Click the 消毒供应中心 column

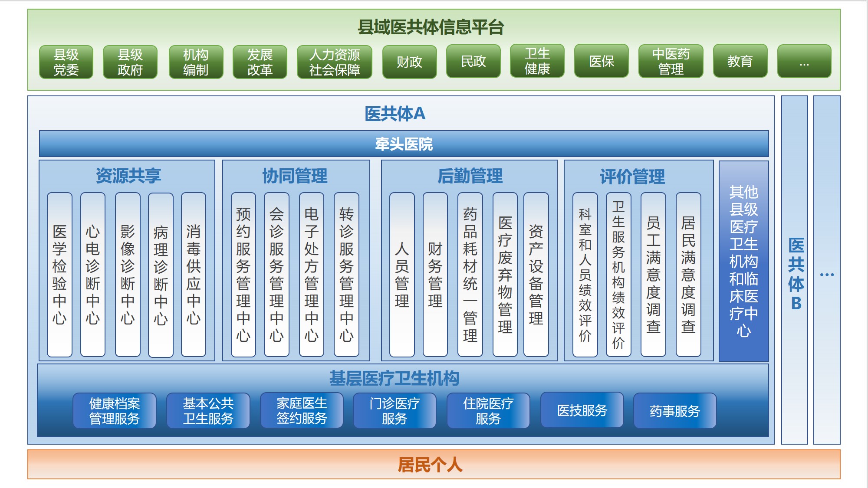pyautogui.click(x=193, y=275)
